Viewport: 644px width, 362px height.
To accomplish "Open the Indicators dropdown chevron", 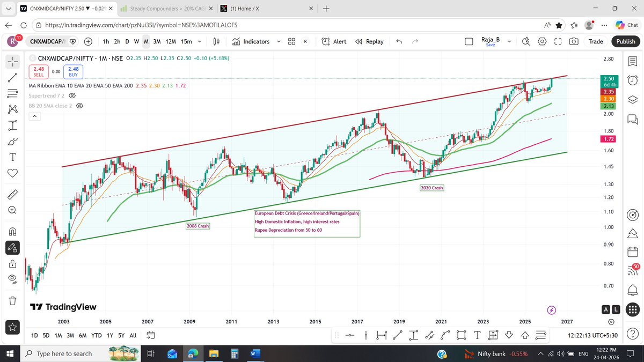I will (x=278, y=41).
